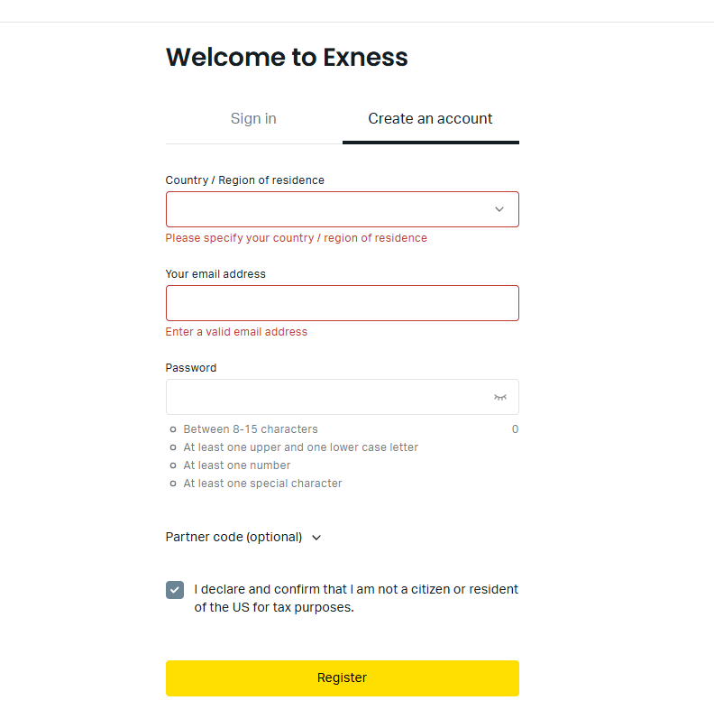Click the password character counter
Viewport: 714px width, 728px height.
coord(515,429)
